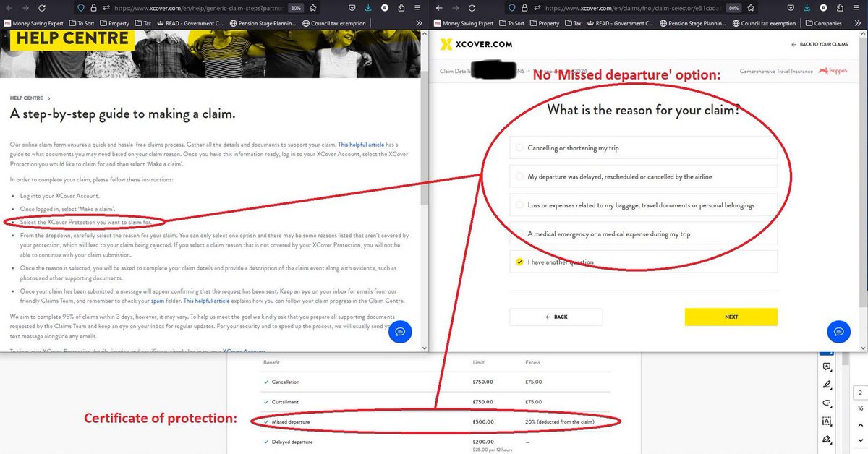Open Money Saving Expert bookmark in right browser
This screenshot has height=454, width=868.
[465, 23]
